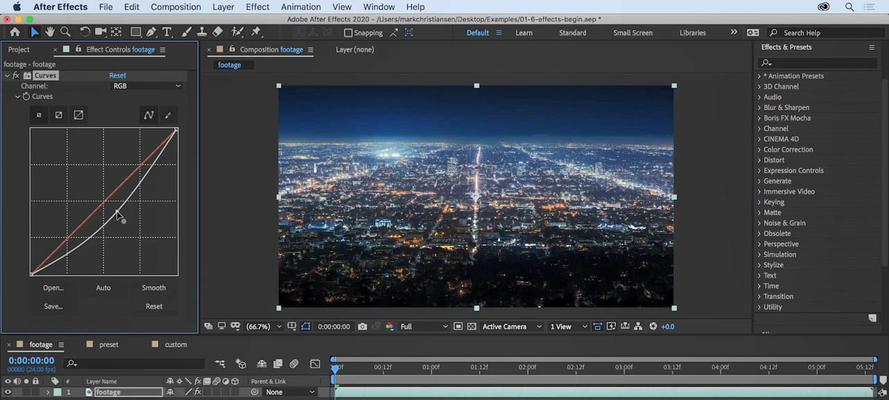Image resolution: width=889 pixels, height=400 pixels.
Task: Open the Effect menu
Action: (x=257, y=7)
